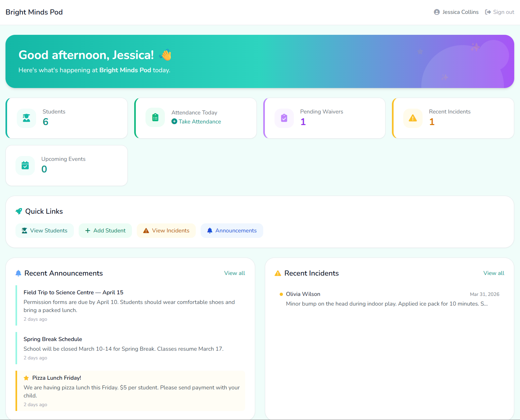
Task: Click the Upcoming Events calendar icon
Action: [x=25, y=165]
